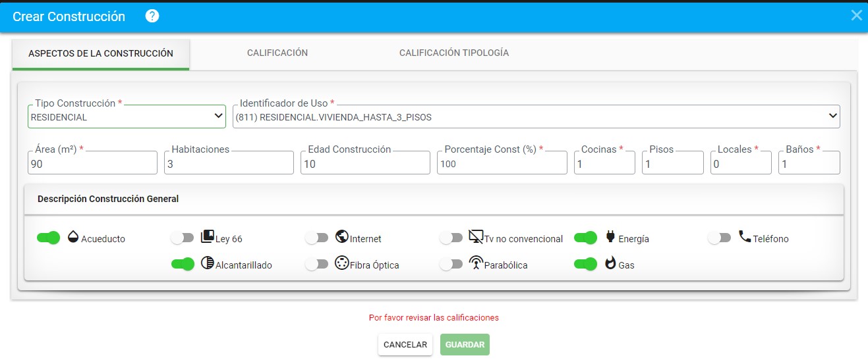Click the Pisos input field

click(x=673, y=163)
